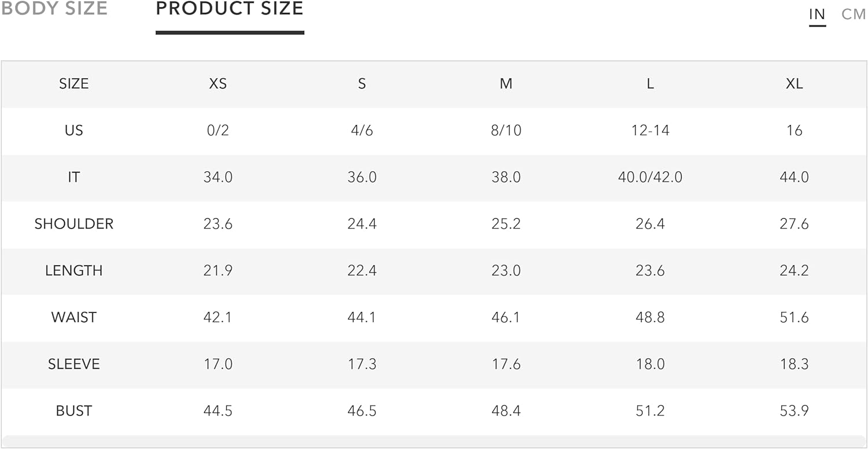Click the XS waist value 42.1
This screenshot has width=868, height=449.
click(218, 318)
